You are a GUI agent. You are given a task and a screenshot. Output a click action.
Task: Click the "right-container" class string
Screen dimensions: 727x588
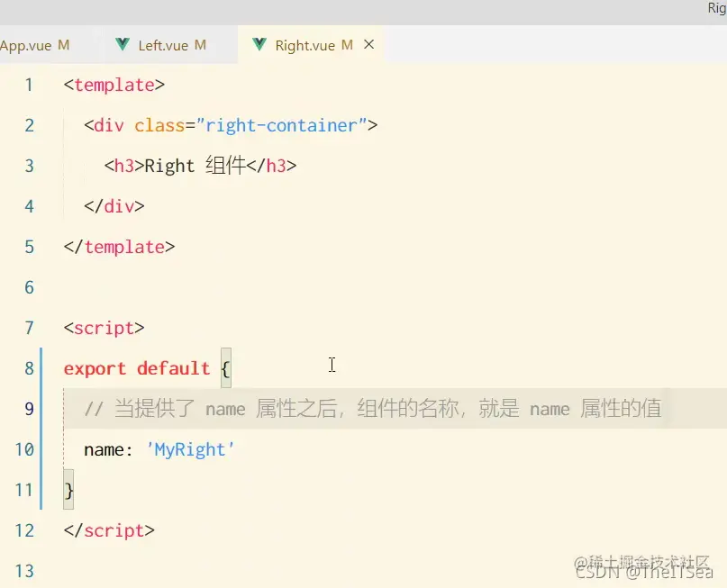281,125
